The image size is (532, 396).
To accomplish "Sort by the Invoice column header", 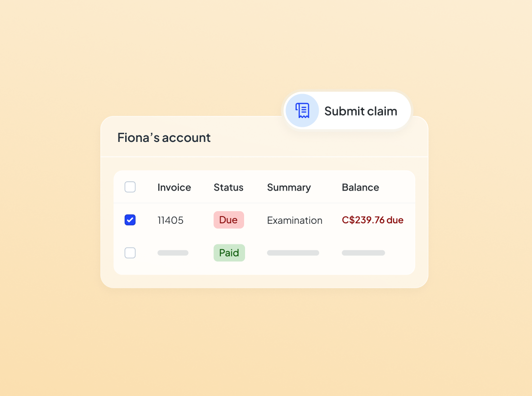I will pyautogui.click(x=174, y=187).
